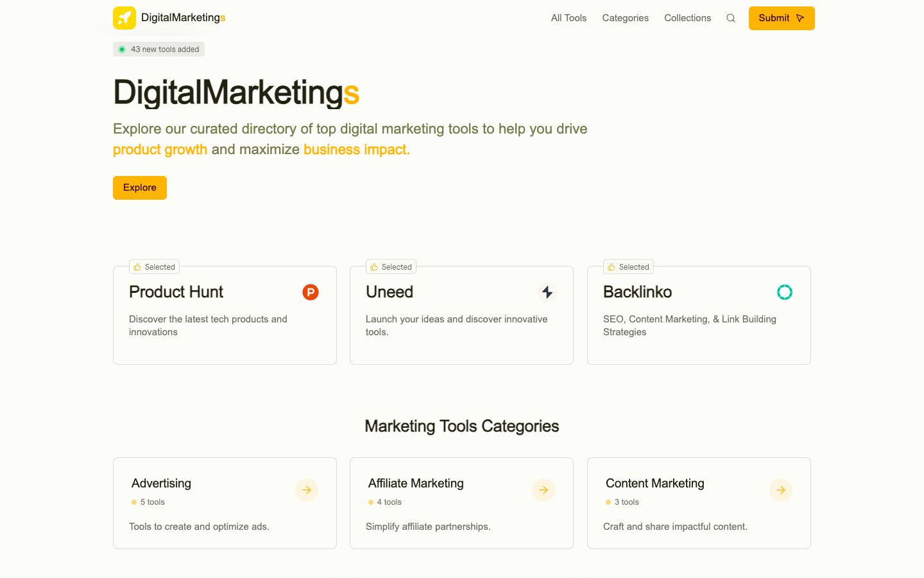Image resolution: width=924 pixels, height=578 pixels.
Task: Click "3 tools" count under Content Marketing
Action: tap(627, 502)
